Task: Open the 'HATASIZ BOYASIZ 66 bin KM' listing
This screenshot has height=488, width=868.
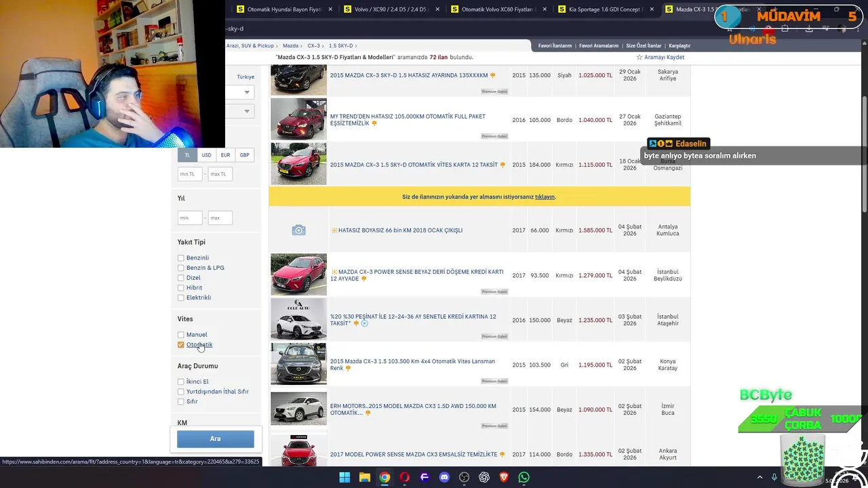Action: (x=400, y=230)
